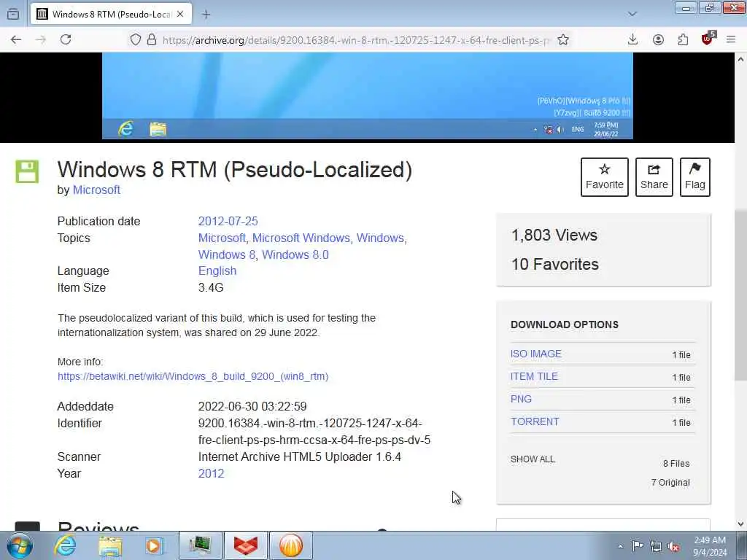Viewport: 747px width, 560px height.
Task: Click the Favorite star button
Action: 605,176
